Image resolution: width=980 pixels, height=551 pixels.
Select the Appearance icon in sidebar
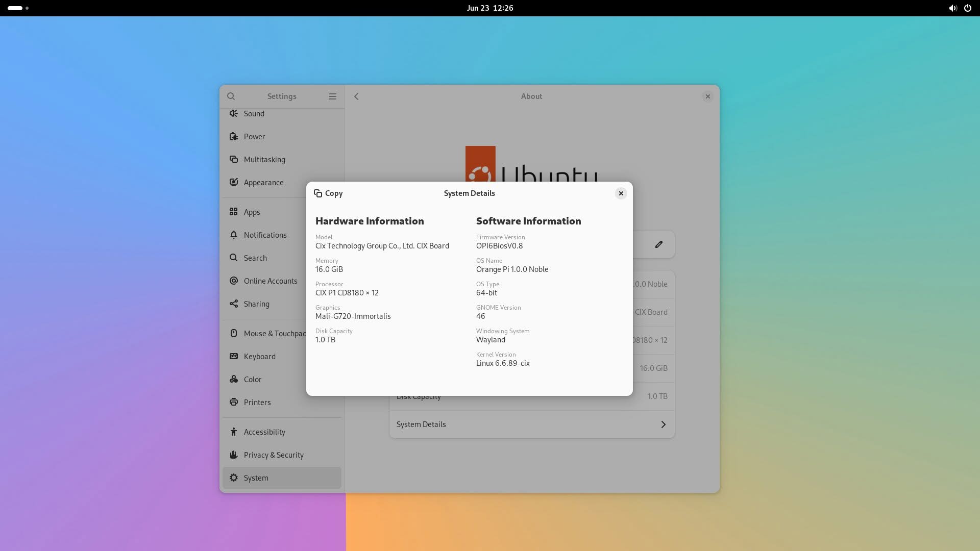234,182
